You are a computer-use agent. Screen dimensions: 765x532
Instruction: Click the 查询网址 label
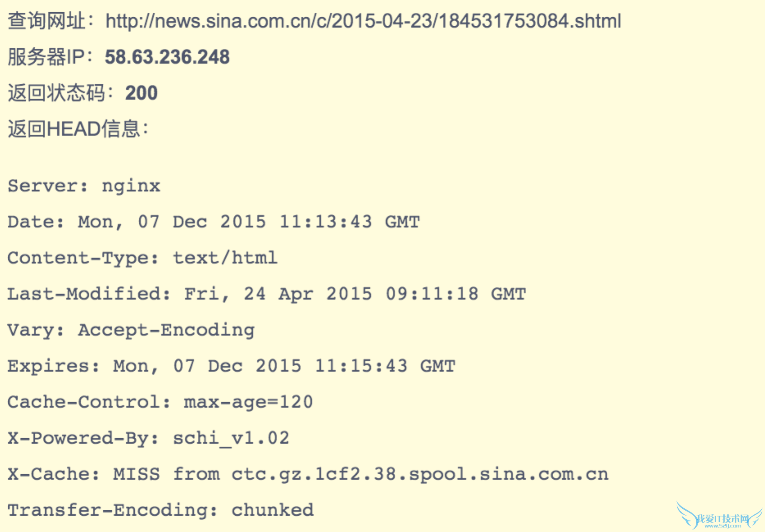point(47,21)
